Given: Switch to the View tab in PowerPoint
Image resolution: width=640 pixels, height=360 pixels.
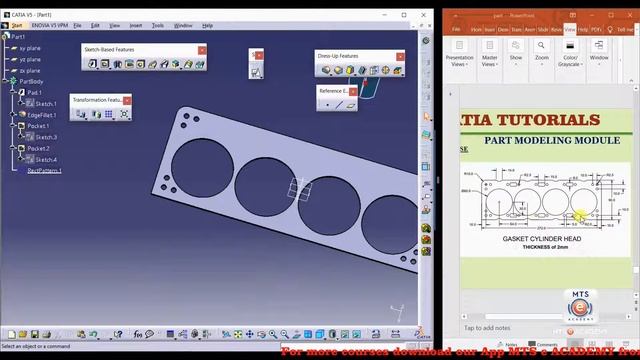Looking at the screenshot, I should (570, 29).
